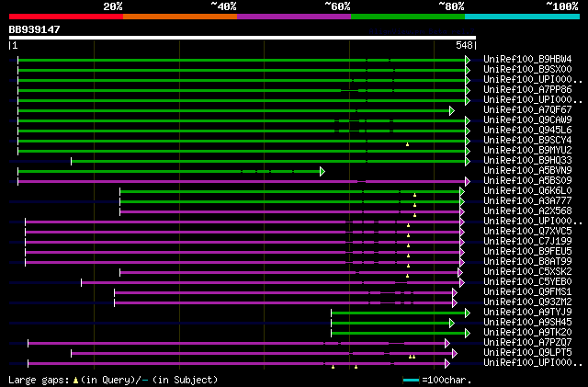Select the UniRef100_Q6K6L0 label
Screen dimensions: 588x387
[x=527, y=190]
